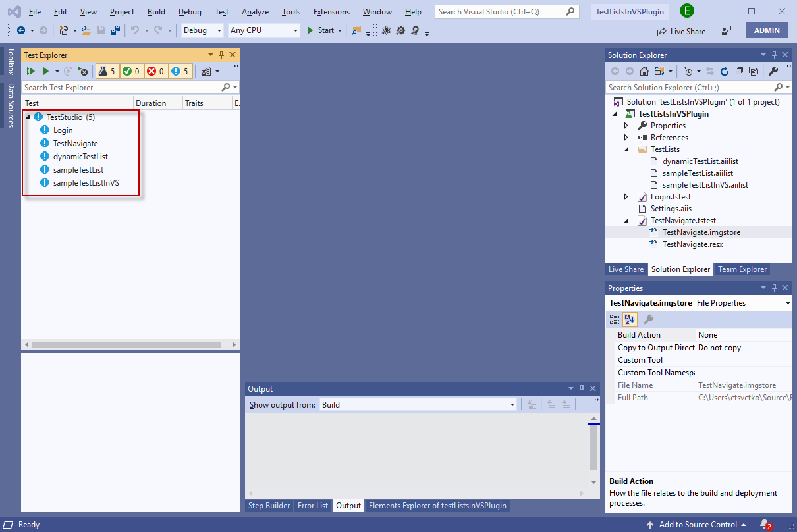Switch to the Error List tab
The height and width of the screenshot is (532, 797).
tap(313, 506)
